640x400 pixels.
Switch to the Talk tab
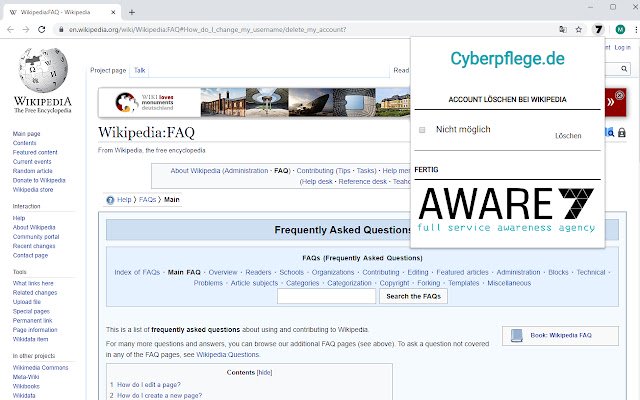click(x=140, y=70)
